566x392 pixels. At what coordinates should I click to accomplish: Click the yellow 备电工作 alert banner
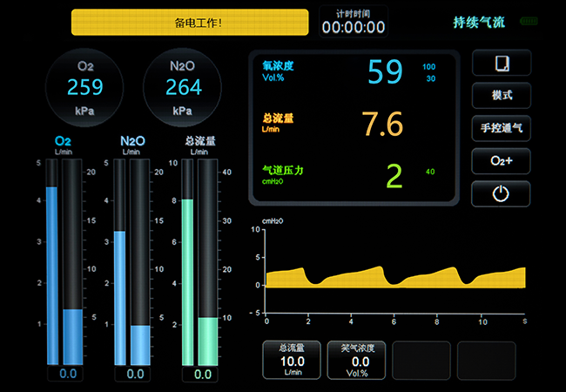(190, 22)
